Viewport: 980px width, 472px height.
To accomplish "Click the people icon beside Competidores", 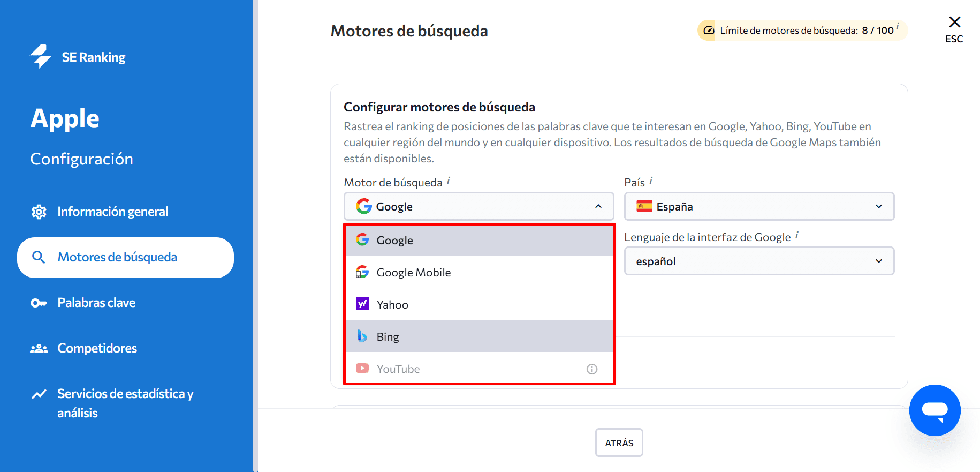I will coord(39,349).
